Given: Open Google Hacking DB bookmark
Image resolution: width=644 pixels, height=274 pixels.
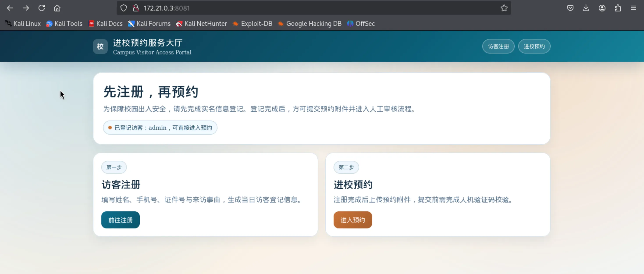Looking at the screenshot, I should tap(310, 23).
